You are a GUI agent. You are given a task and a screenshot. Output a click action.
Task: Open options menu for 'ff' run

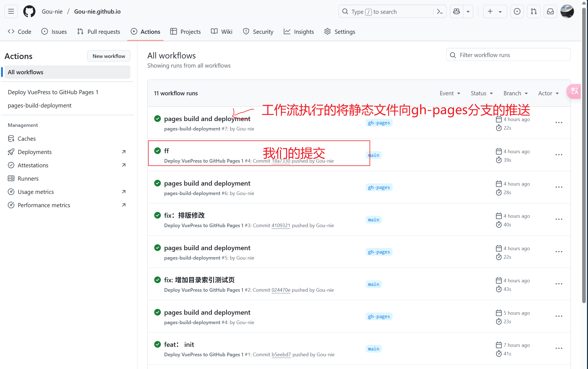click(559, 155)
